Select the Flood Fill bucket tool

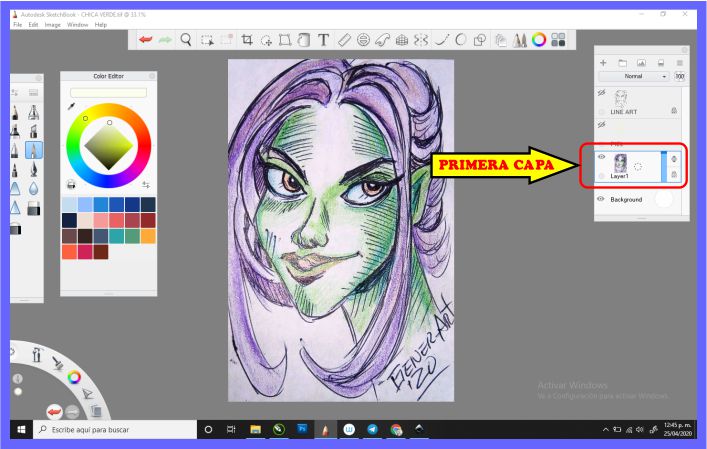click(x=304, y=40)
